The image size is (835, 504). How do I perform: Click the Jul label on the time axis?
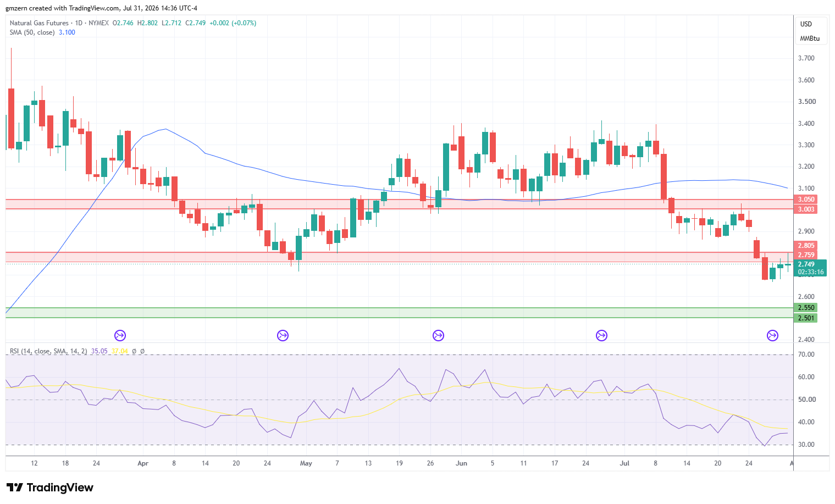point(624,463)
